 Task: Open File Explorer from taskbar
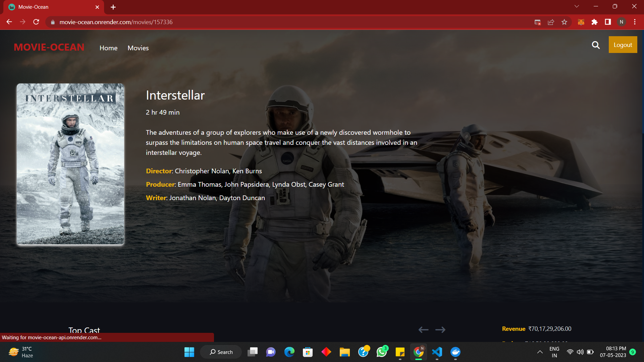[344, 352]
